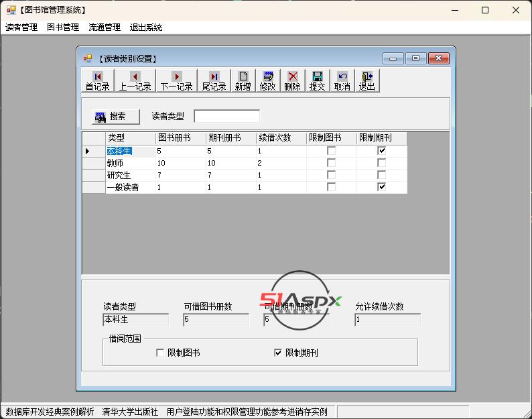Screen dimensions: 532x419
Task: Open the 流通管理 menu
Action: click(105, 27)
